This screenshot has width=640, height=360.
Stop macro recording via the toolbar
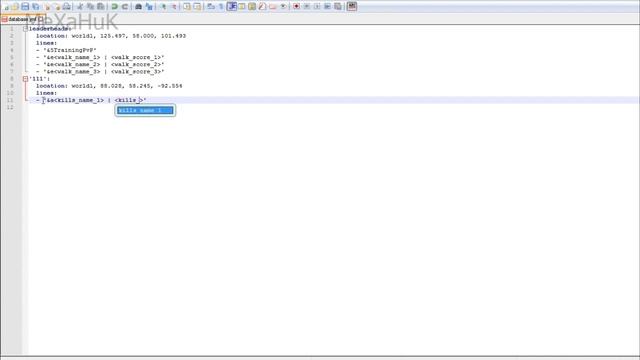pos(307,7)
